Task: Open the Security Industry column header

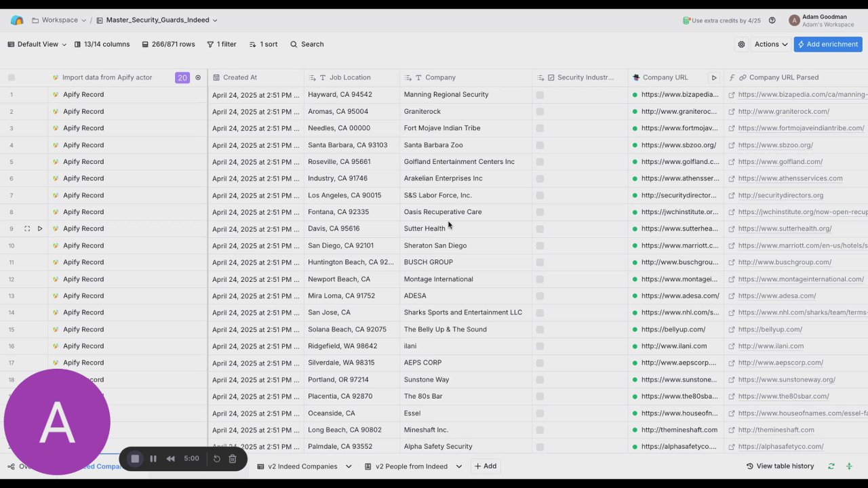Action: 580,77
